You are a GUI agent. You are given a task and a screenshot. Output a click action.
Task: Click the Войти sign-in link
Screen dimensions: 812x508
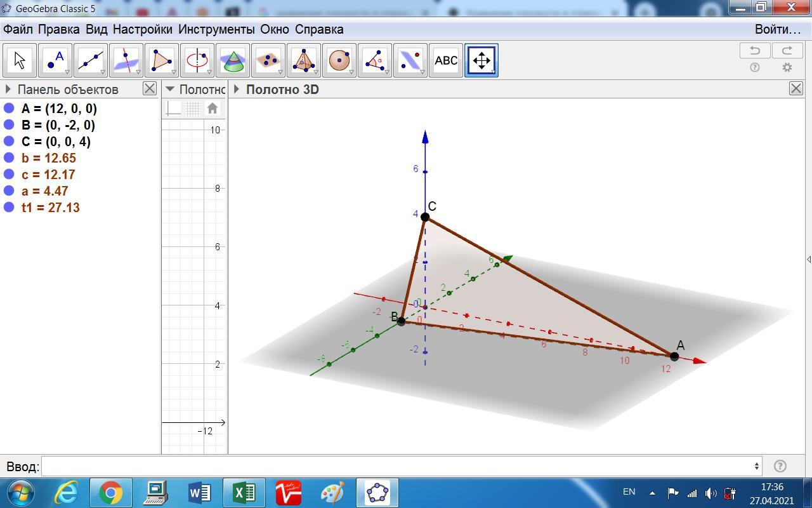[x=777, y=29]
